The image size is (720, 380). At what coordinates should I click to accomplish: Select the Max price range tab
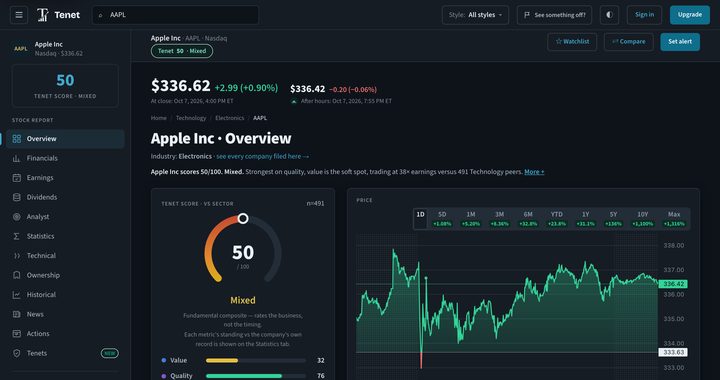[674, 218]
